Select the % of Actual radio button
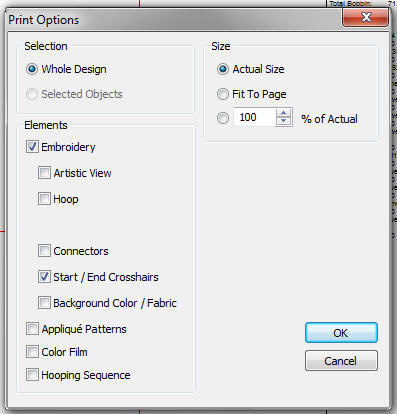397x414 pixels. tap(223, 118)
